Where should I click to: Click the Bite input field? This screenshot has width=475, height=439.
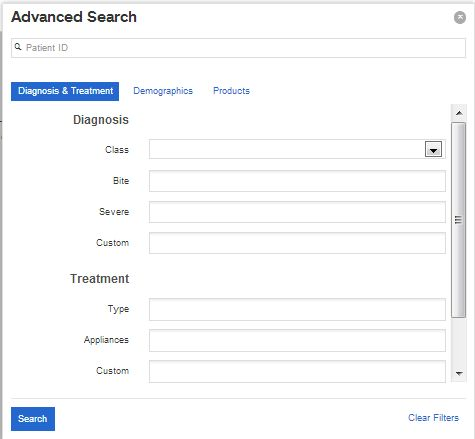coord(297,181)
